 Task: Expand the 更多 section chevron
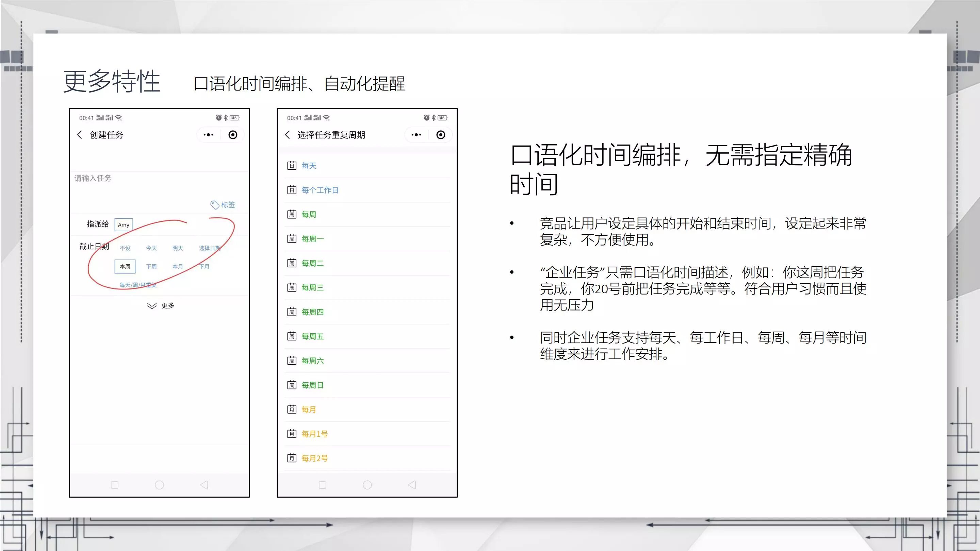point(152,306)
